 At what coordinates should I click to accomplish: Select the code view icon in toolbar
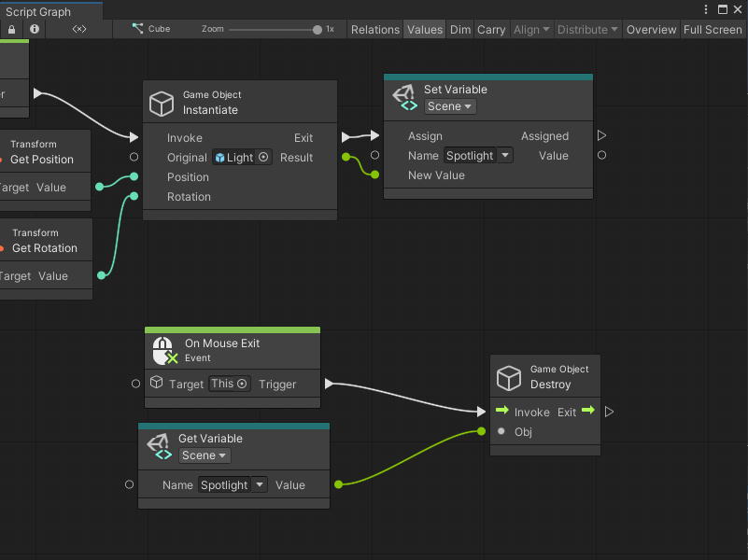point(78,29)
